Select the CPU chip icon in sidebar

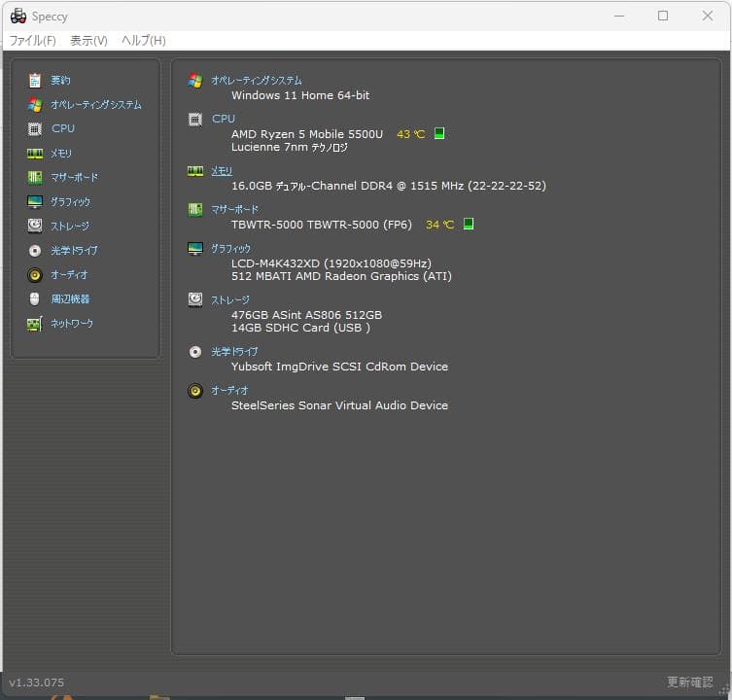35,129
